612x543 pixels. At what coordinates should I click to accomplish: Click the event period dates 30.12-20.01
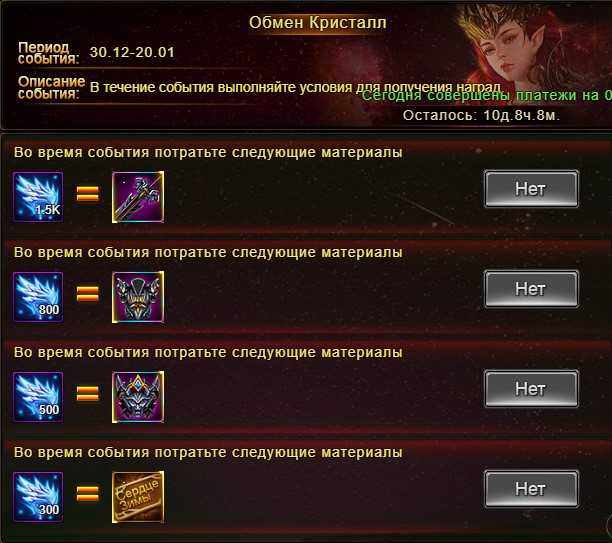132,52
